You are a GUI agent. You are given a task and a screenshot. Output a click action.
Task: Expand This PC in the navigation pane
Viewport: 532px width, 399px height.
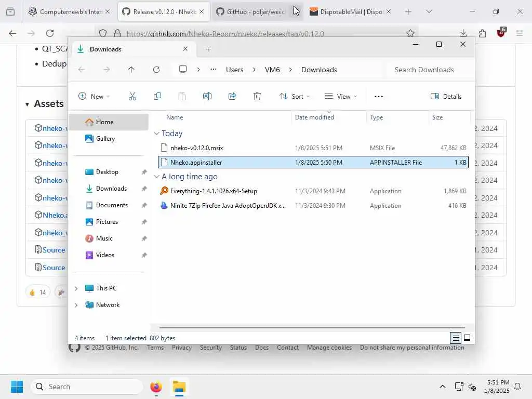coord(76,288)
